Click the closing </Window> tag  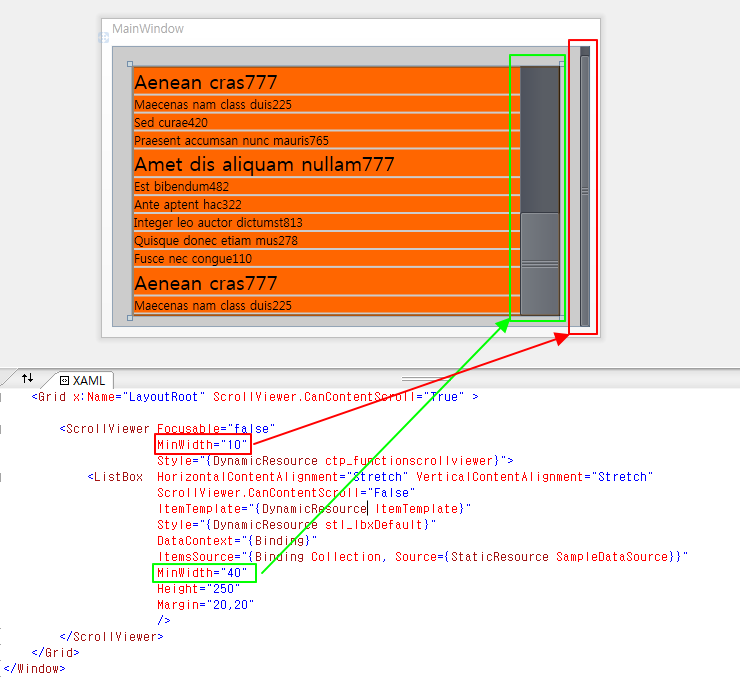pyautogui.click(x=34, y=669)
